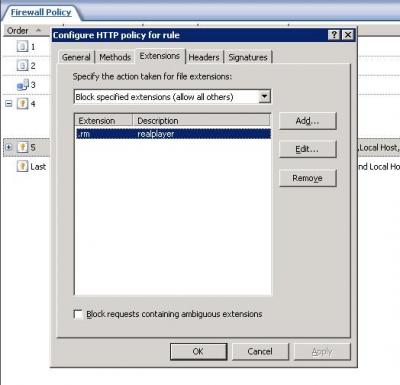Switch to the Methods tab
The height and width of the screenshot is (385, 400).
(x=115, y=57)
